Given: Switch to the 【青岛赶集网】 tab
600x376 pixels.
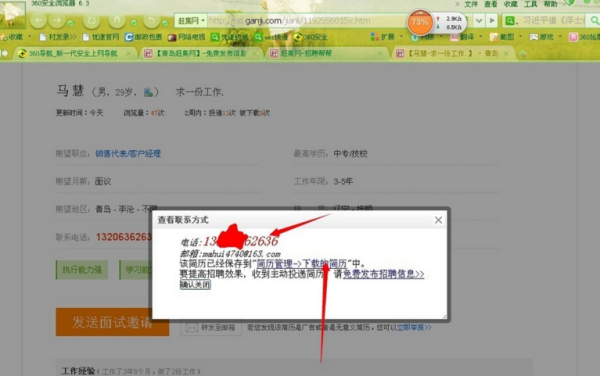Looking at the screenshot, I should pyautogui.click(x=200, y=54).
